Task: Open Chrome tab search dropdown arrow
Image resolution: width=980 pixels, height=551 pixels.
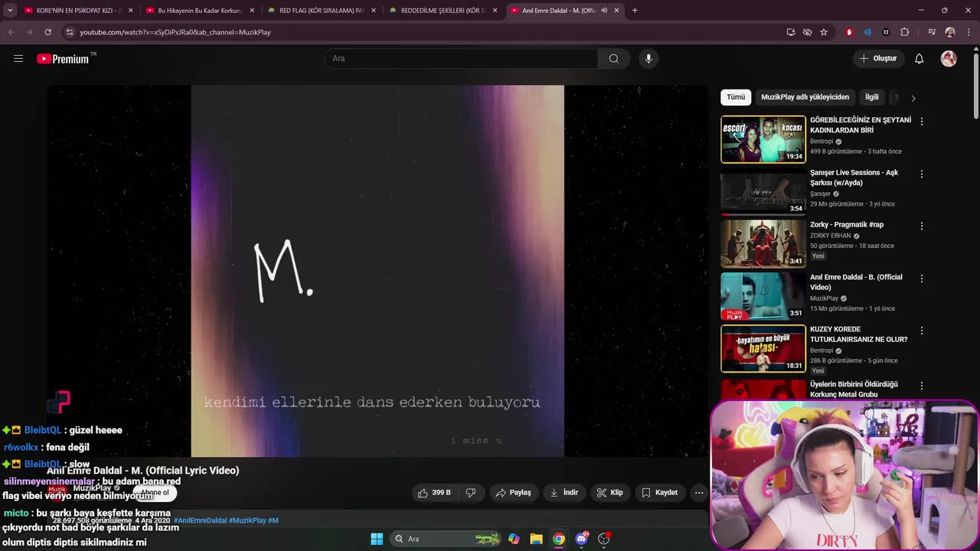Action: pyautogui.click(x=10, y=11)
